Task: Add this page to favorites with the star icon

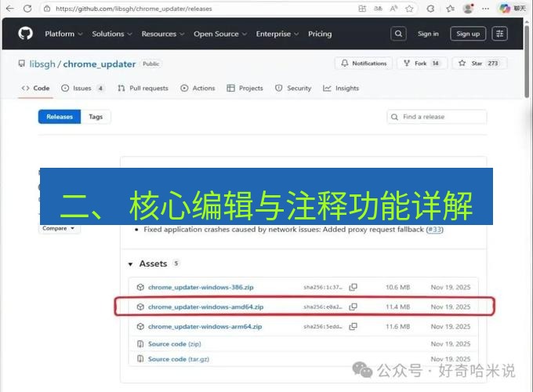Action: click(x=409, y=9)
